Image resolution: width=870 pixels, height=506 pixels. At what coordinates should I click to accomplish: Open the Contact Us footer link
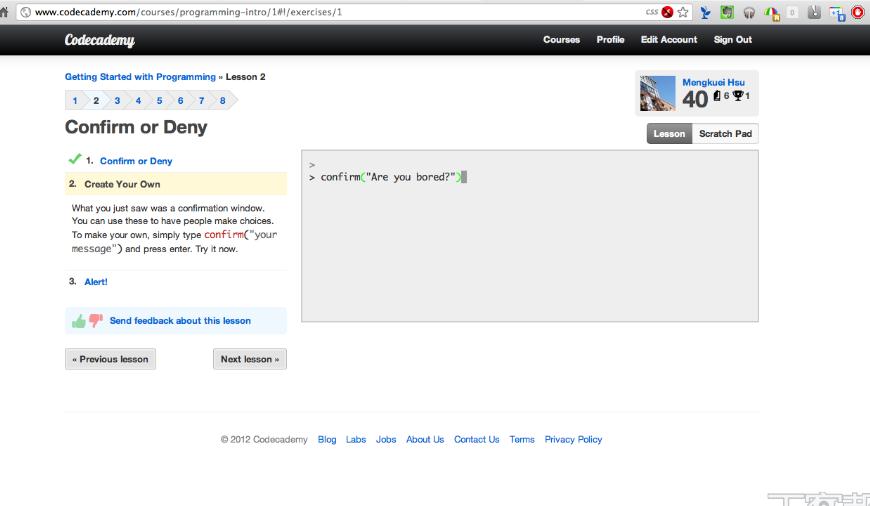477,439
